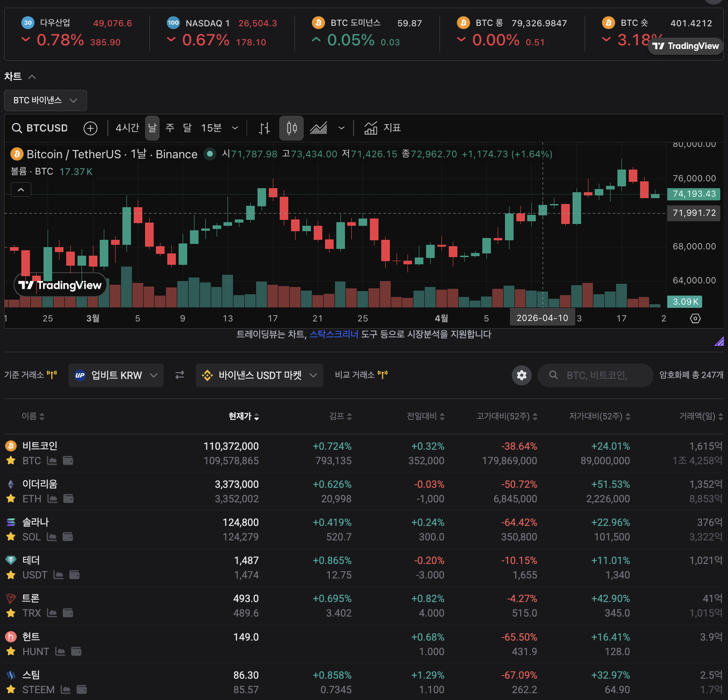Screen dimensions: 728x700
Task: Click the info icon beside 비교 거래소
Action: click(x=383, y=375)
